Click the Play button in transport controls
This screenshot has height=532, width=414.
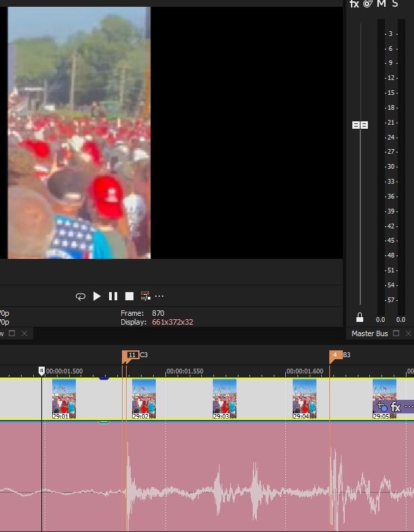97,296
